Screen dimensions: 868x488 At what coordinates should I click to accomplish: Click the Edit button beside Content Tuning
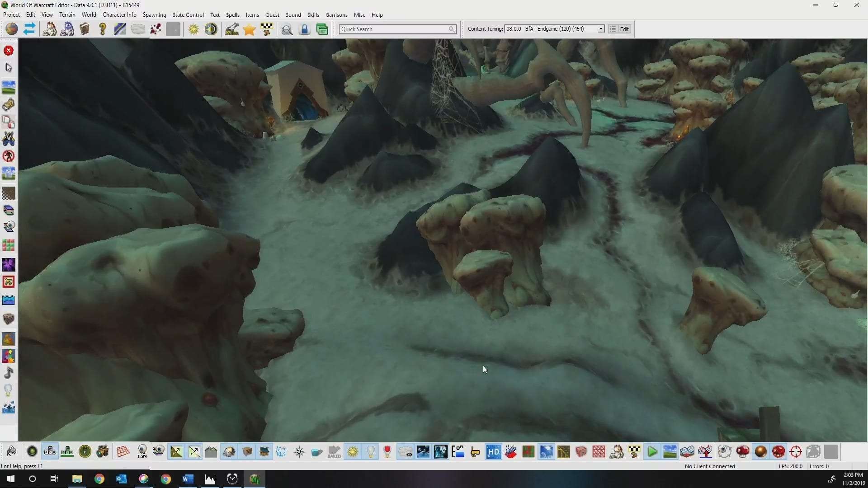tap(624, 29)
